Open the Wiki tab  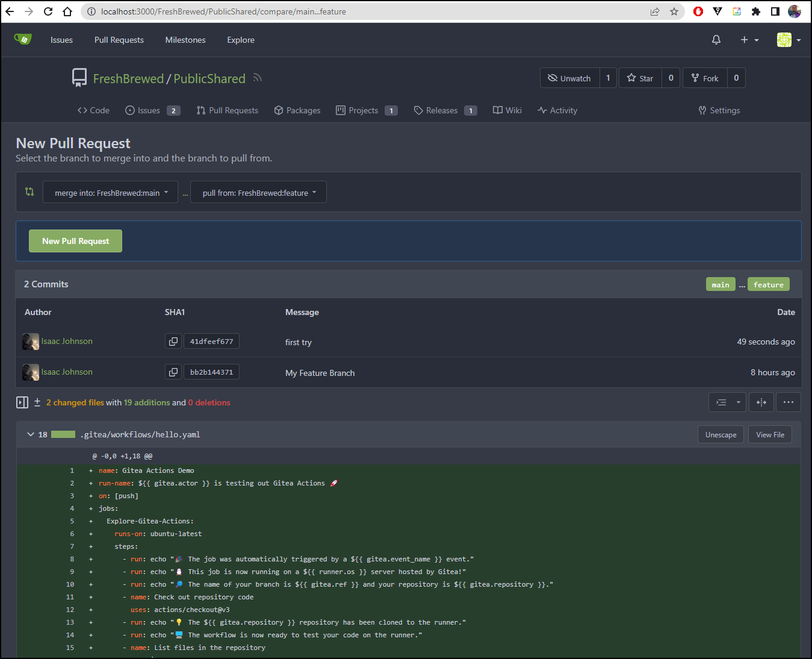point(507,110)
